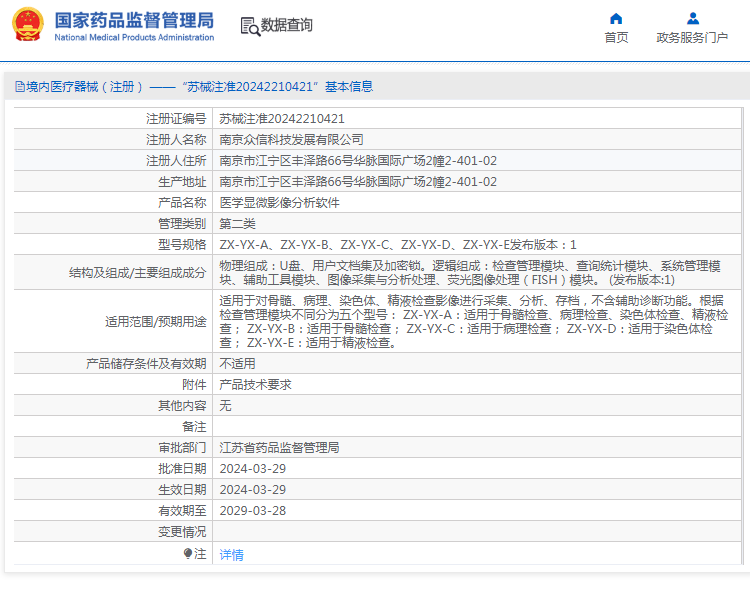Click the 首页 label
Image resolution: width=750 pixels, height=592 pixels.
(x=616, y=37)
